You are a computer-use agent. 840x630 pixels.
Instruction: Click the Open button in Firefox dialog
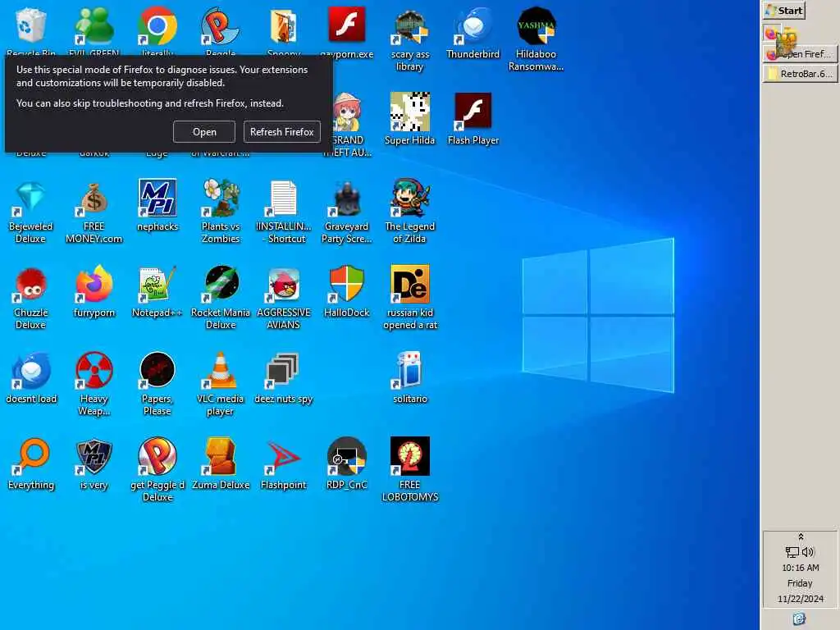tap(204, 132)
